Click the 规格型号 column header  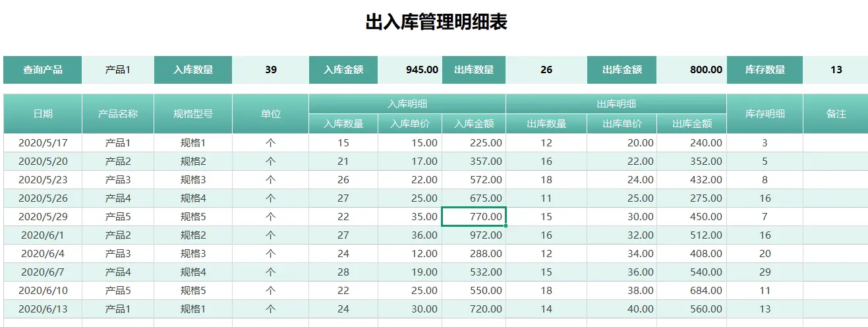[193, 113]
